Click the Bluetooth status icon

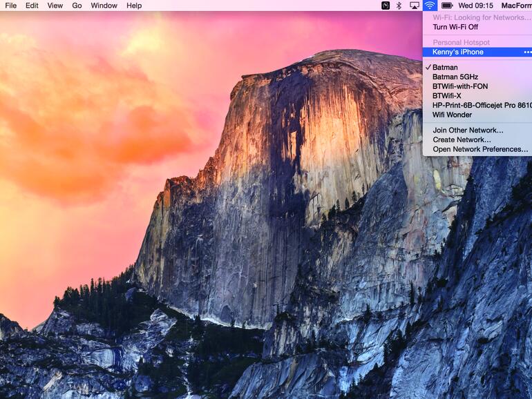pos(399,6)
